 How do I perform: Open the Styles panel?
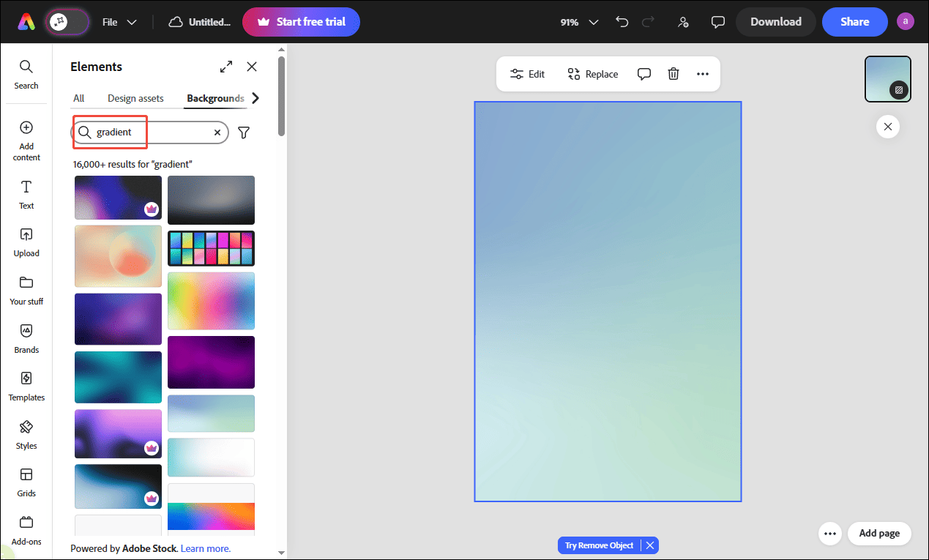[26, 433]
